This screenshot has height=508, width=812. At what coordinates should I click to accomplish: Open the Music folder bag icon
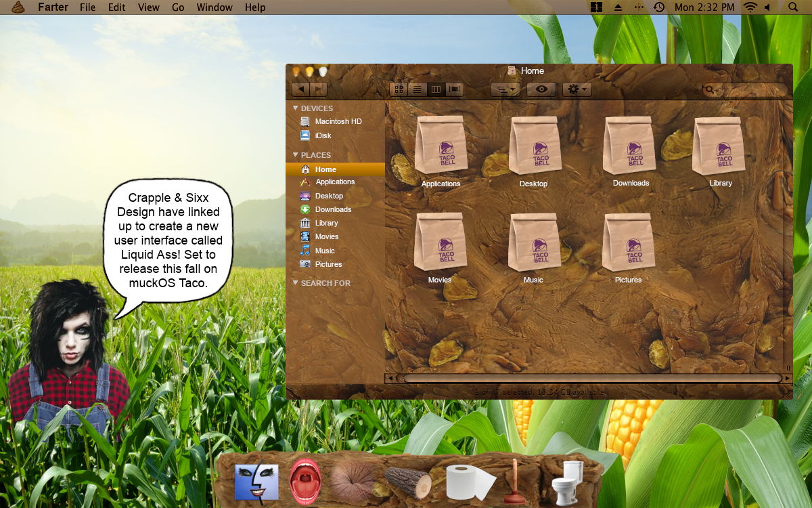534,242
